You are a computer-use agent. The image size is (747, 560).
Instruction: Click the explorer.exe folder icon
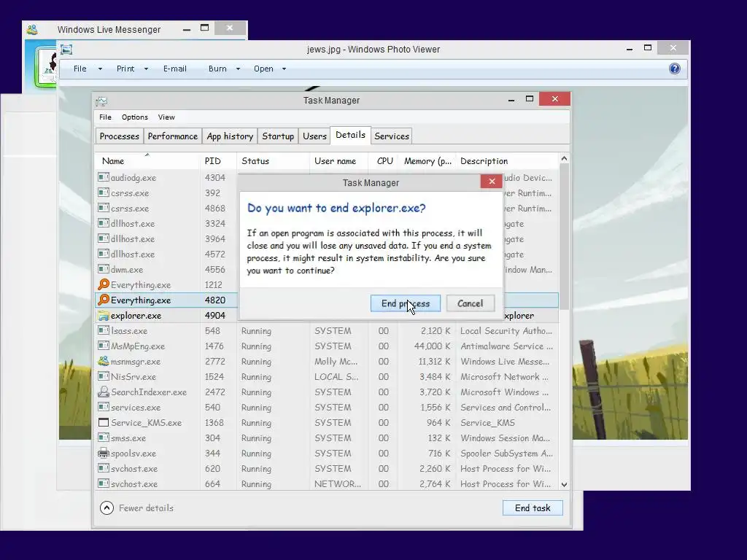(x=104, y=315)
